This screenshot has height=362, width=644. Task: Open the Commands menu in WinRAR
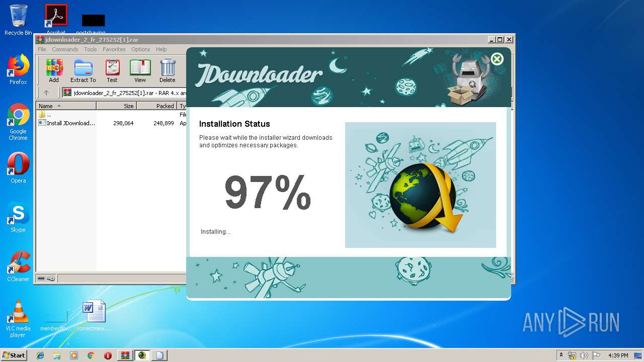(x=65, y=49)
